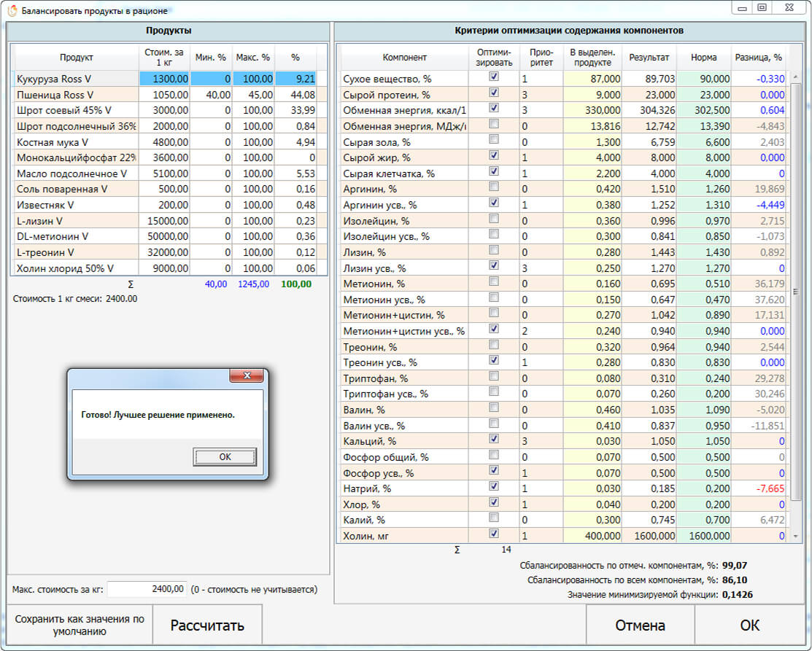Click the components table vertical scrollbar thumb
812x651 pixels.
click(x=796, y=292)
